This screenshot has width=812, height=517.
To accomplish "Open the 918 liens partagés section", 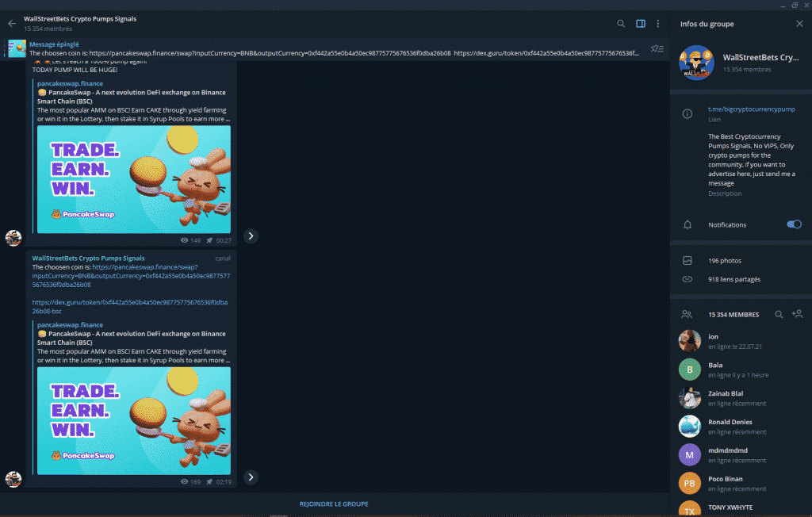I will [x=734, y=279].
